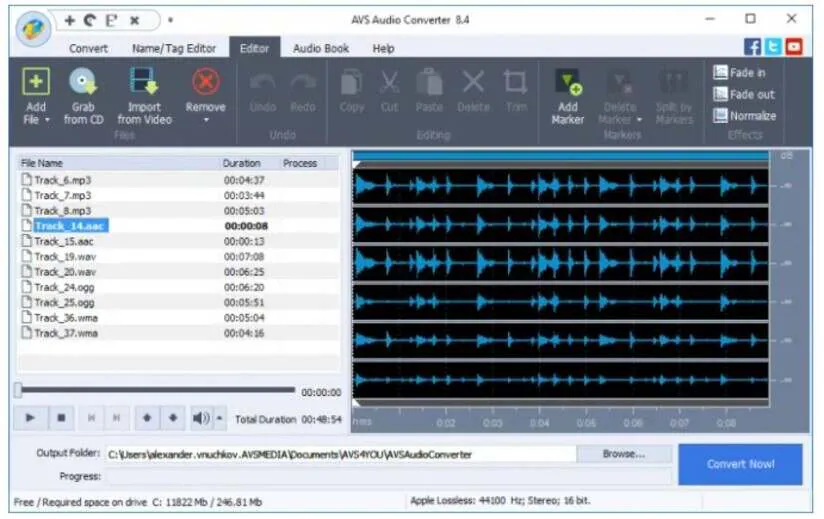Click the quick access import video icon
This screenshot has width=824, height=519.
click(x=111, y=20)
